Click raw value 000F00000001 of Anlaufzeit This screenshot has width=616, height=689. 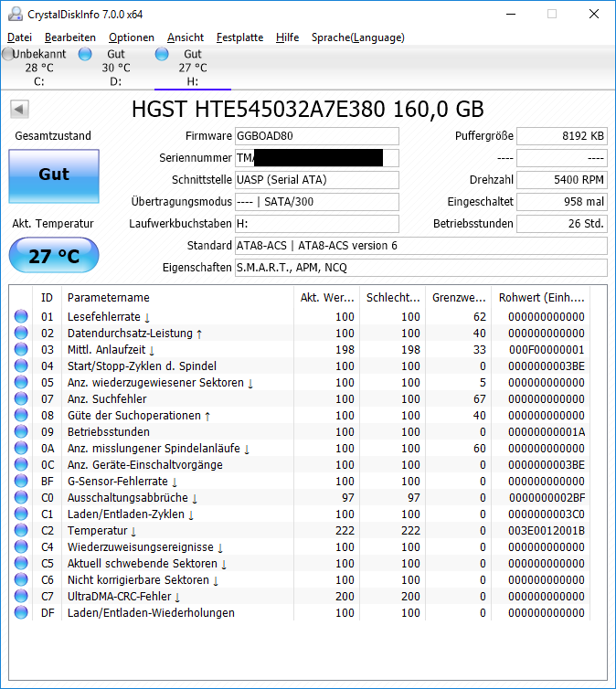[x=547, y=350]
